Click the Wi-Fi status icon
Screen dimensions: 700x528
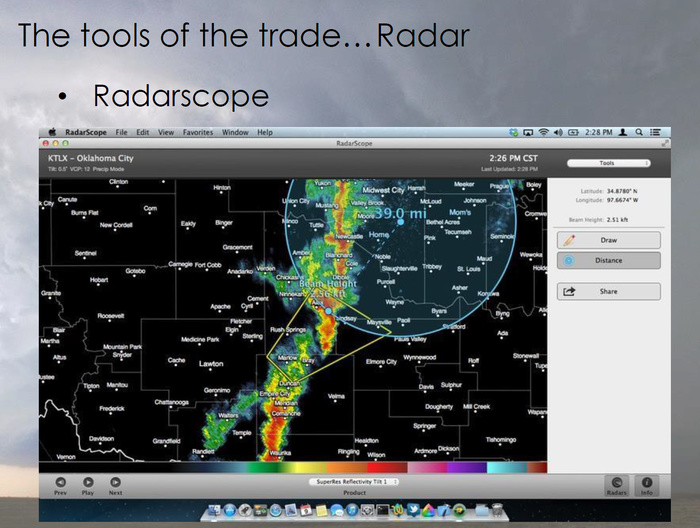tap(543, 132)
